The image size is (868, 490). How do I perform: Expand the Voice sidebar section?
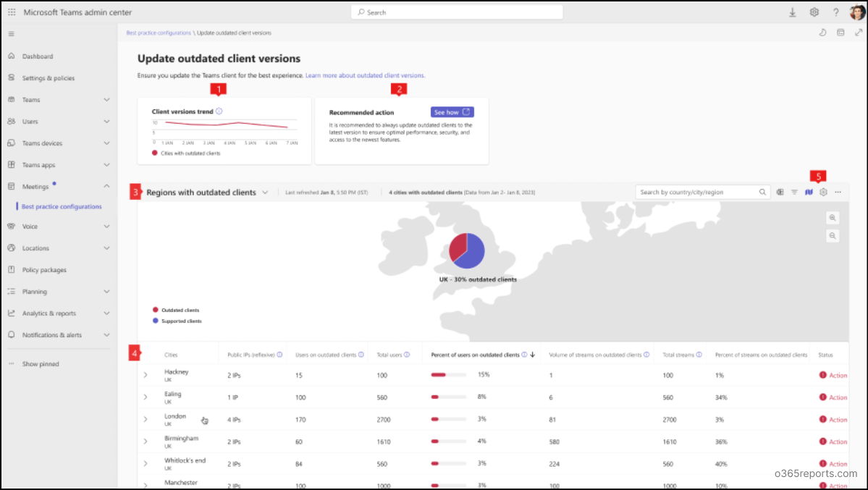(x=107, y=227)
